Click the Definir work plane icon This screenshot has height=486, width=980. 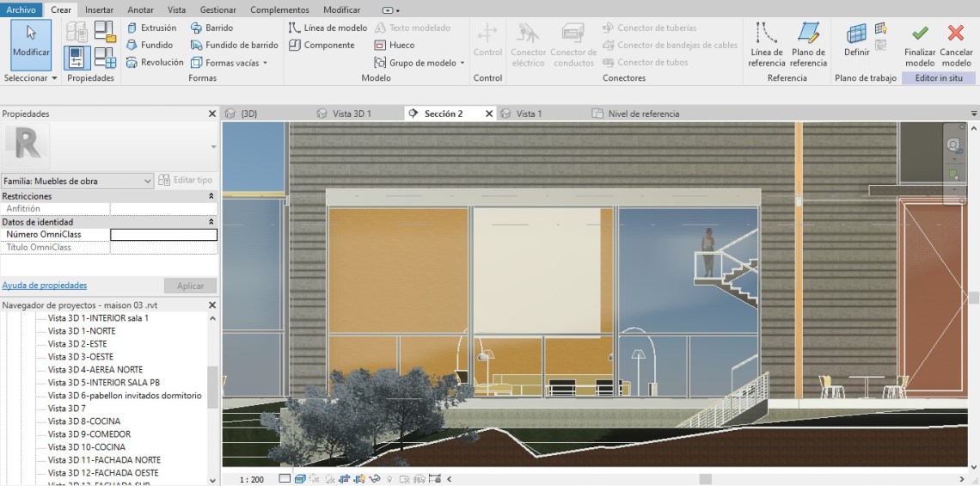click(856, 40)
